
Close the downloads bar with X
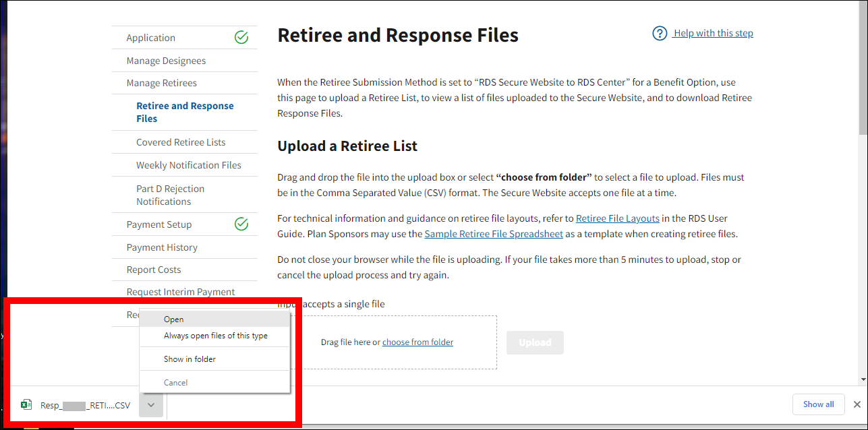[857, 404]
